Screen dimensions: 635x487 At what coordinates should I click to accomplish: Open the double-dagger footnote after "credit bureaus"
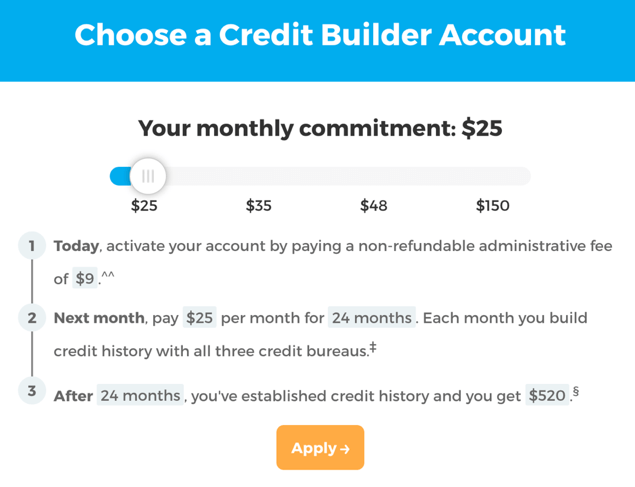pyautogui.click(x=373, y=348)
